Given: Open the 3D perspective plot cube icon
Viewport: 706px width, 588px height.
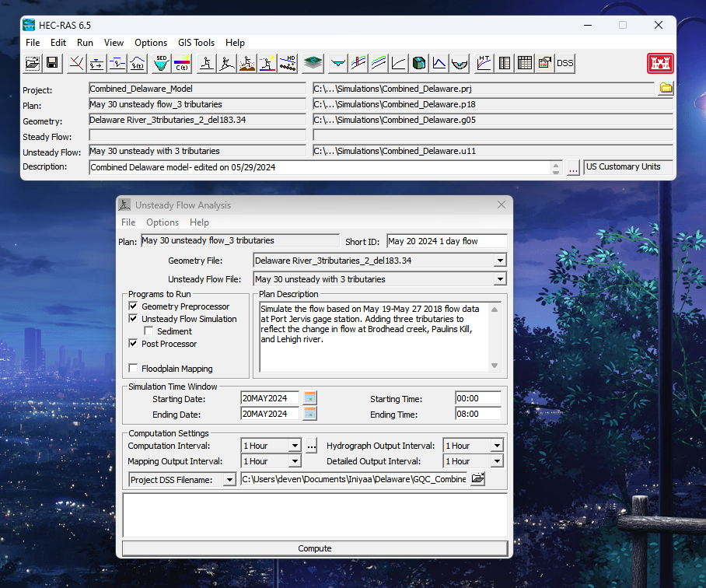Looking at the screenshot, I should pos(419,63).
